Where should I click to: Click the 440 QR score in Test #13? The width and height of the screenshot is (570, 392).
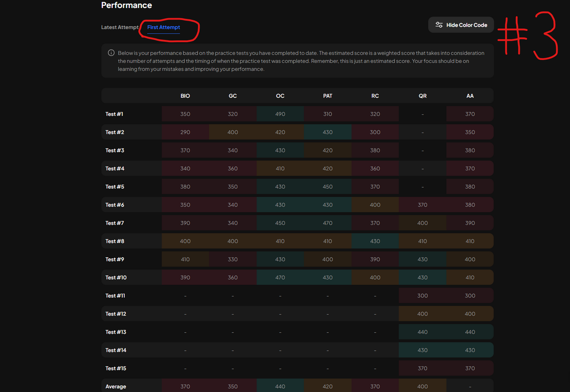(422, 332)
